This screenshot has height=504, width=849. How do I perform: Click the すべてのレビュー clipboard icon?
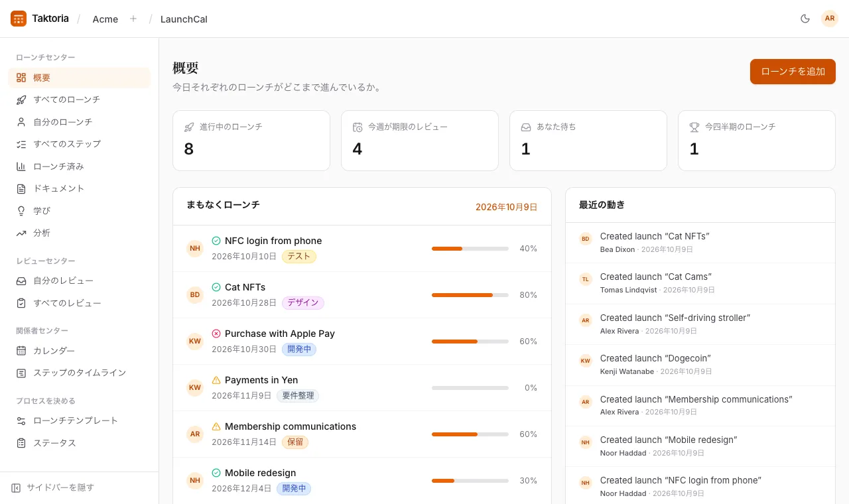click(x=21, y=303)
